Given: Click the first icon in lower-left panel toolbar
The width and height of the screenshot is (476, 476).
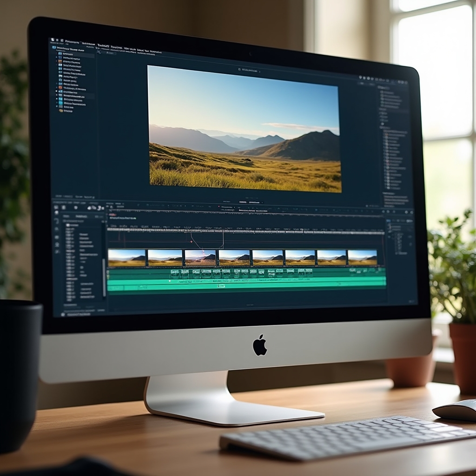Looking at the screenshot, I should pos(56,207).
